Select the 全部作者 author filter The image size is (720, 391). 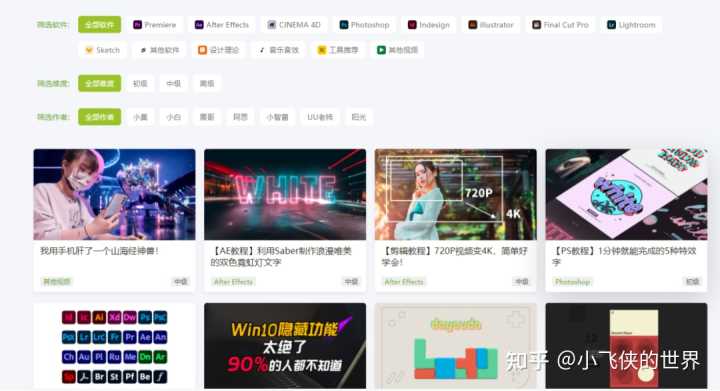100,117
